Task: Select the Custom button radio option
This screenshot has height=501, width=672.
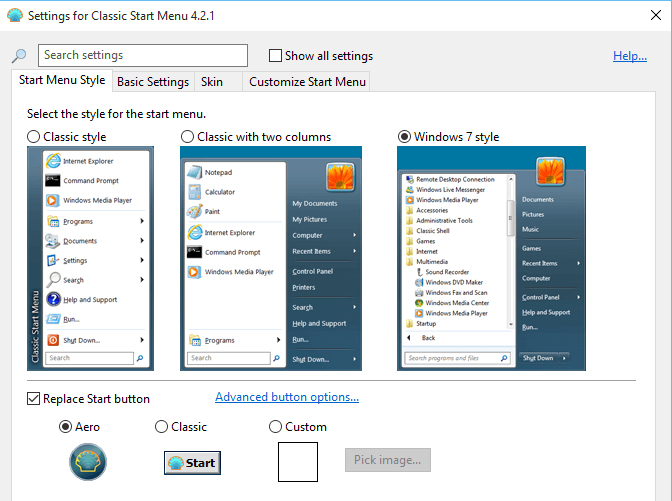Action: (x=276, y=427)
